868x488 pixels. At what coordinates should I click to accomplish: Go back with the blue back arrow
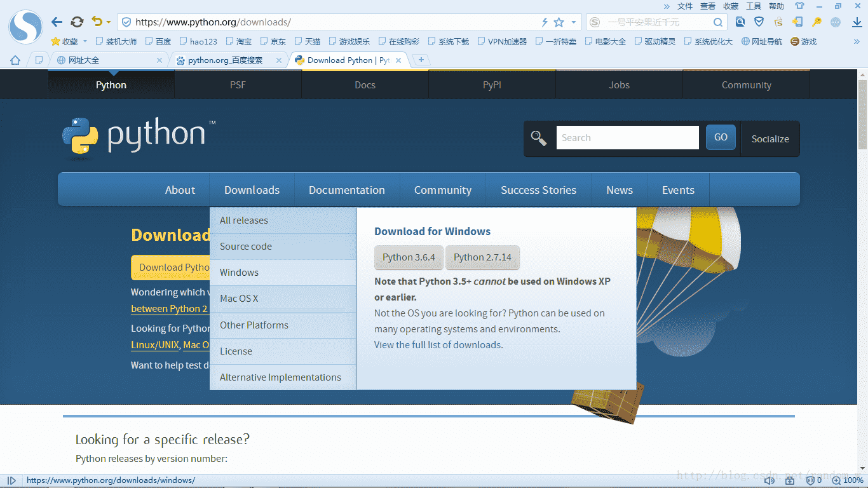[x=57, y=22]
